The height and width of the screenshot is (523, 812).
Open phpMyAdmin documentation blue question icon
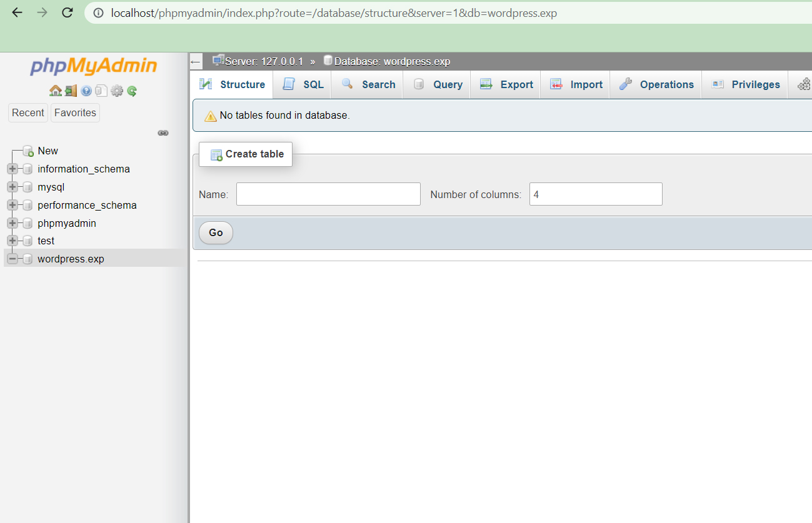coord(86,91)
